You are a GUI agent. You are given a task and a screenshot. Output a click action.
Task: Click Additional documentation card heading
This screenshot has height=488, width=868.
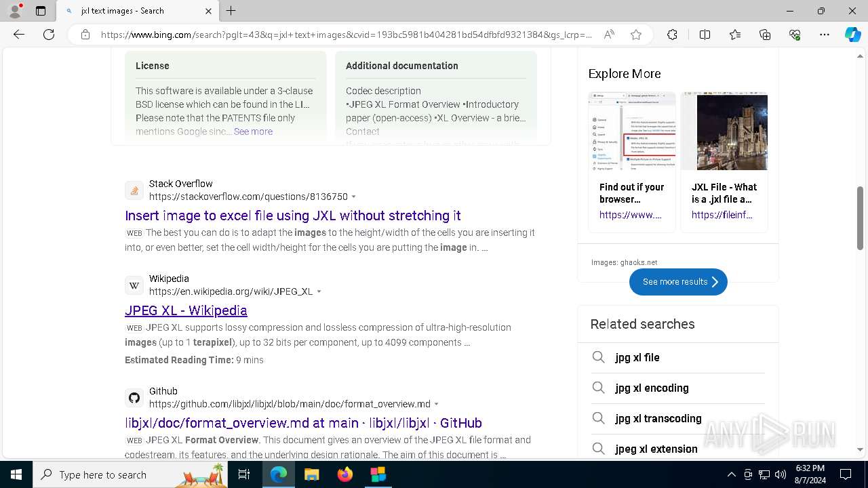(x=402, y=66)
